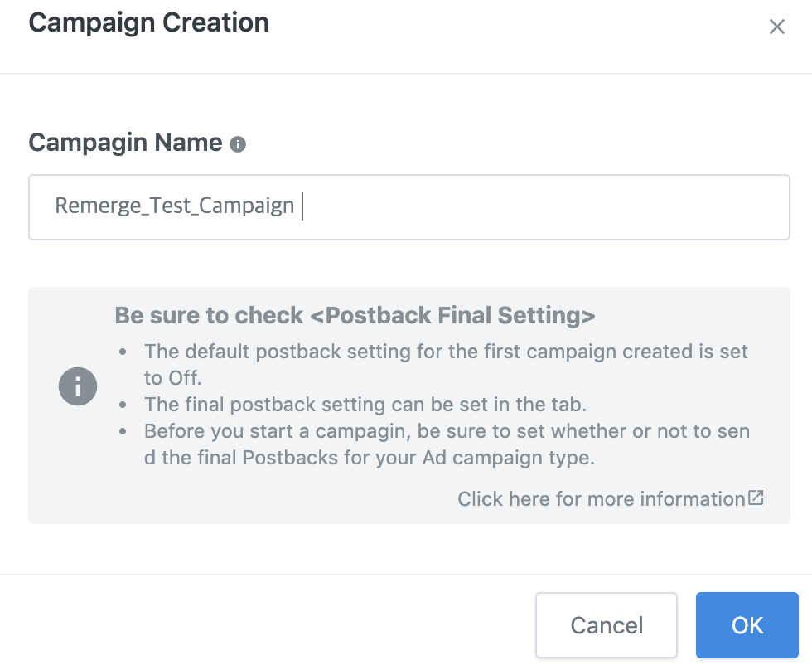Confirm campaign creation with OK

(x=747, y=625)
